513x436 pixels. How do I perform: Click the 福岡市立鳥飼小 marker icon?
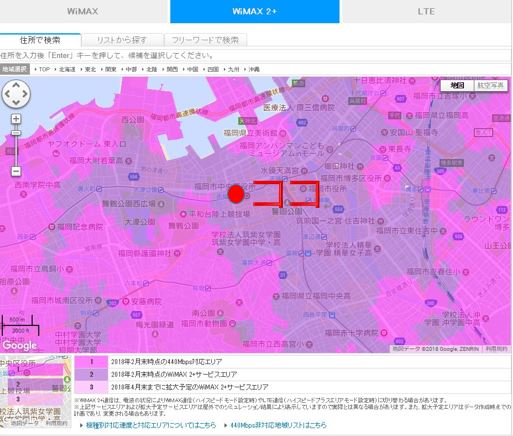click(x=70, y=269)
